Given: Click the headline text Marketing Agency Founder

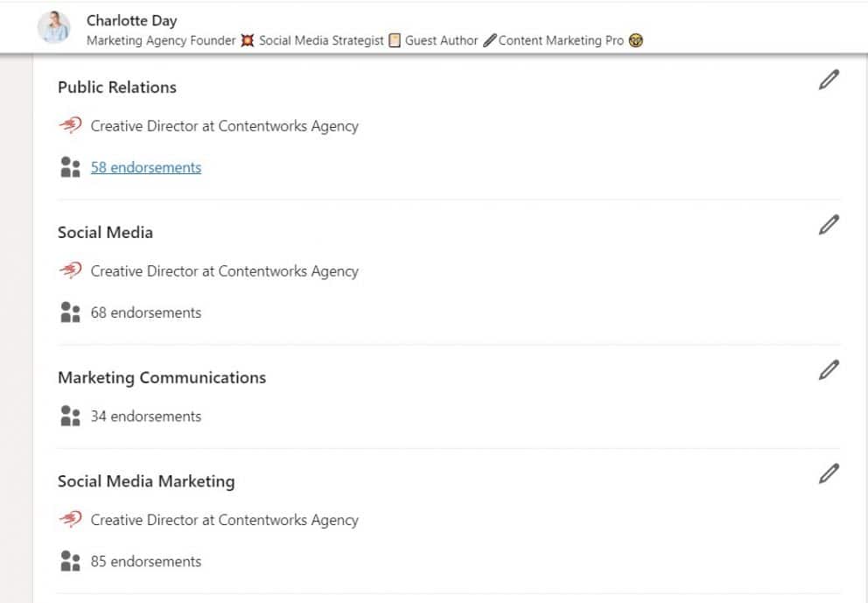Looking at the screenshot, I should click(161, 40).
